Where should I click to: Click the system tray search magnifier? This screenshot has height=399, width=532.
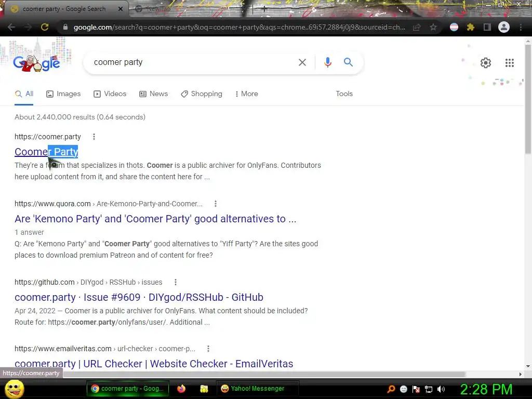[x=391, y=389]
